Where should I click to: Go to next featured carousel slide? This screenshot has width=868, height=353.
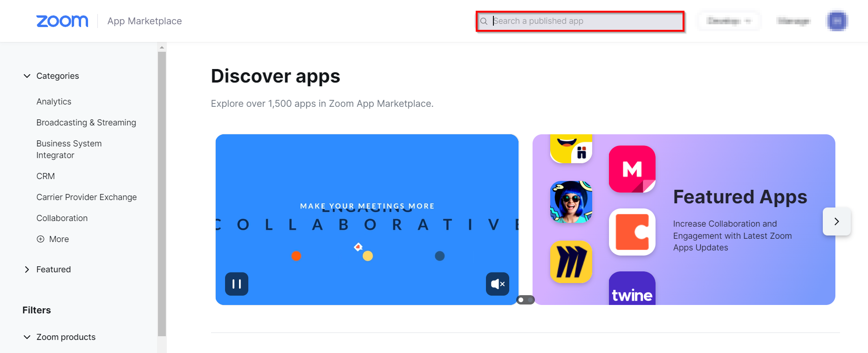click(836, 221)
